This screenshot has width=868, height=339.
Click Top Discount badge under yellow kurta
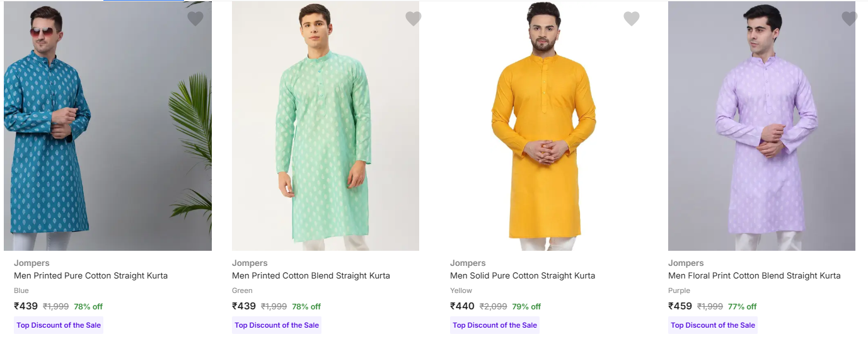point(495,325)
